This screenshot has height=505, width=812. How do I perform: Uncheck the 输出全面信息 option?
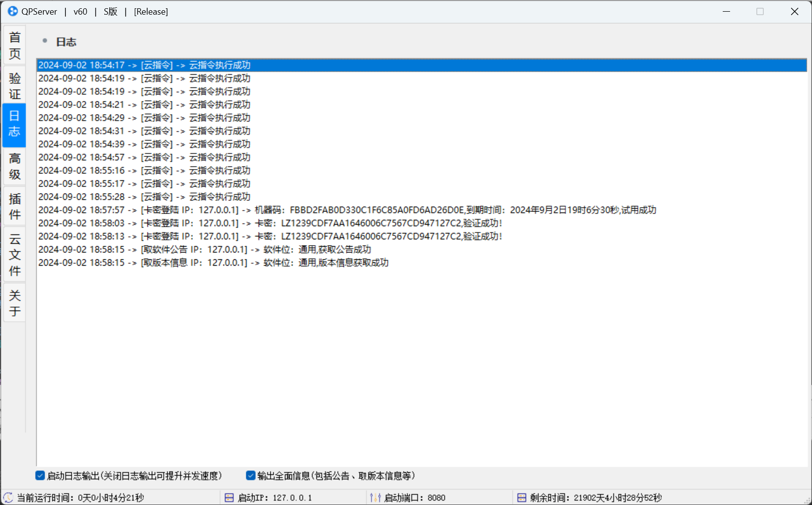click(x=251, y=476)
